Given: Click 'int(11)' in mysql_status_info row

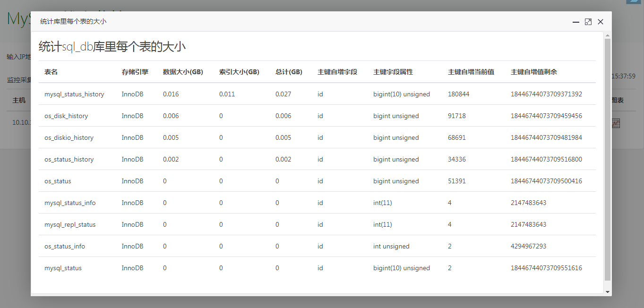Looking at the screenshot, I should click(383, 203).
